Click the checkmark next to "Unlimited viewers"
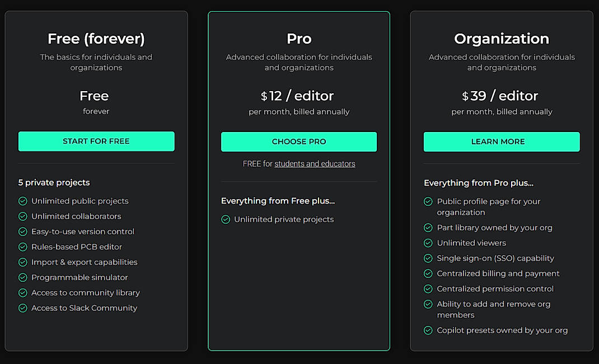This screenshot has height=364, width=599. click(428, 243)
